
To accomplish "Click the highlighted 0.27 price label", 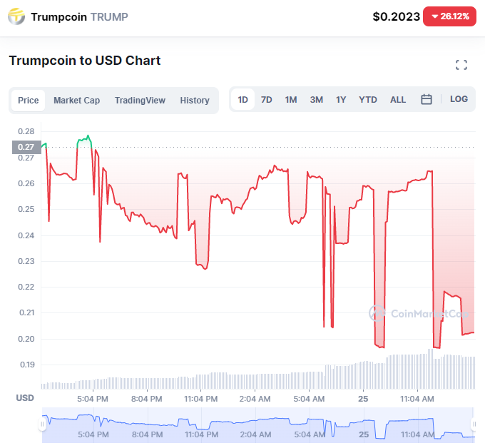I will tap(26, 147).
